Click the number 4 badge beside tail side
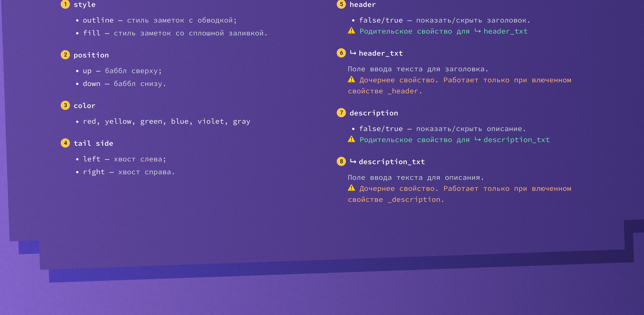Screen dimensions: 644x315 pyautogui.click(x=65, y=143)
